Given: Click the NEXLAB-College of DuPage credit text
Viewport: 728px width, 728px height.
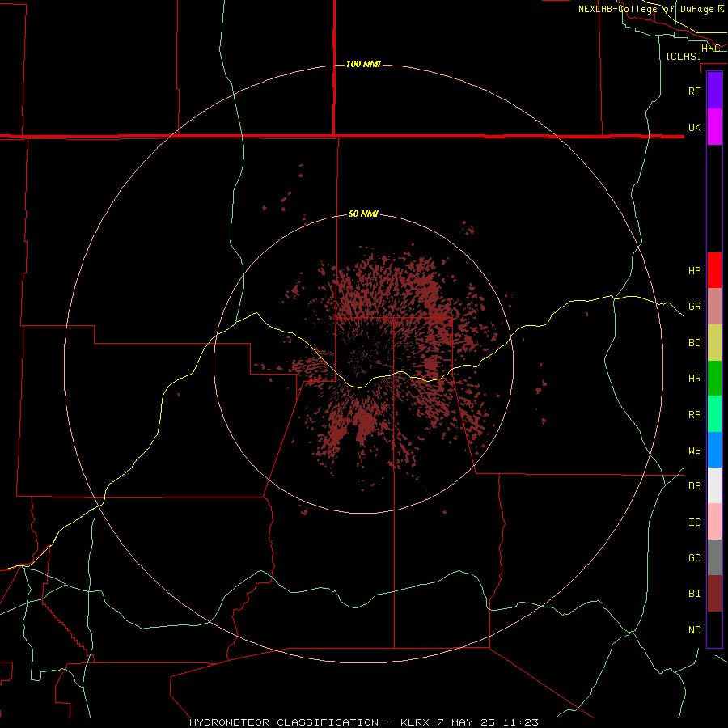Looking at the screenshot, I should (x=651, y=9).
